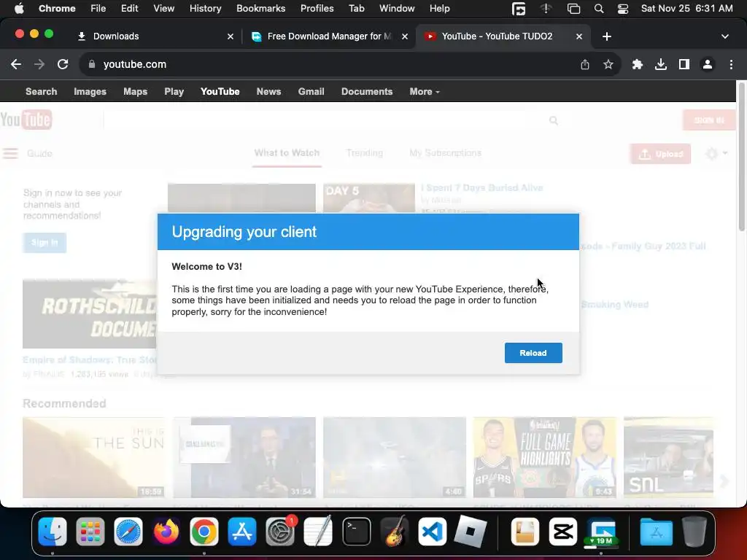Open Chrome downloads tray icon

point(661,64)
